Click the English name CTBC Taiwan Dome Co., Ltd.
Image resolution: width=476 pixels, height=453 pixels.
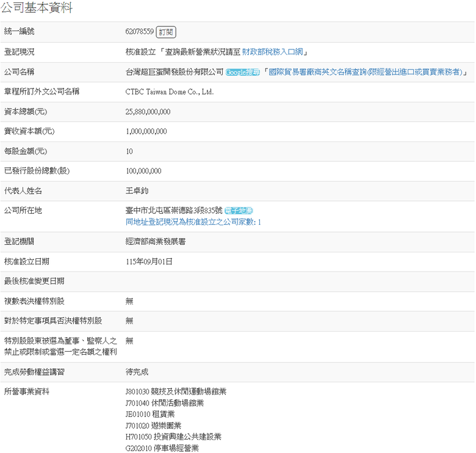tap(170, 92)
